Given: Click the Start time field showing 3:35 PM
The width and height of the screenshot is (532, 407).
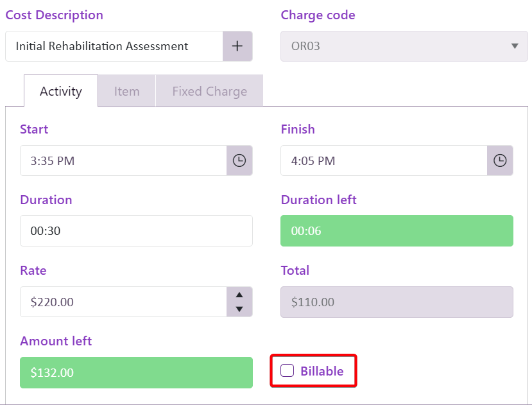Looking at the screenshot, I should tap(123, 160).
